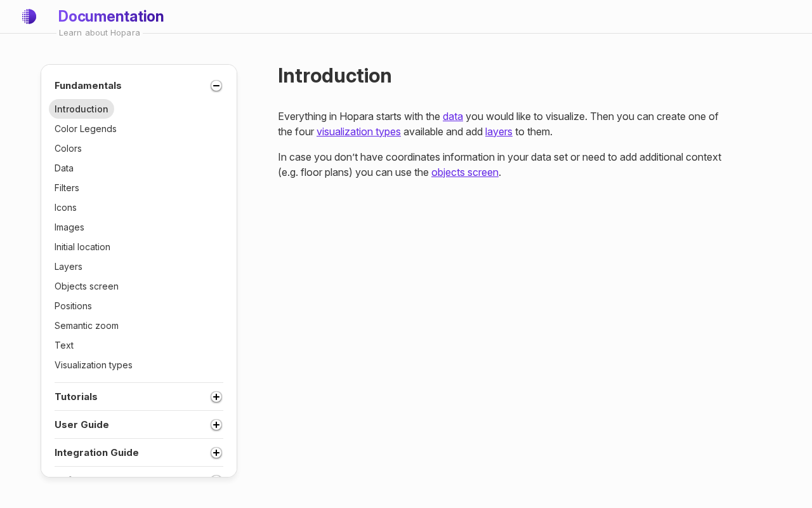The height and width of the screenshot is (508, 812).
Task: Open the Filters sidebar item
Action: (67, 188)
